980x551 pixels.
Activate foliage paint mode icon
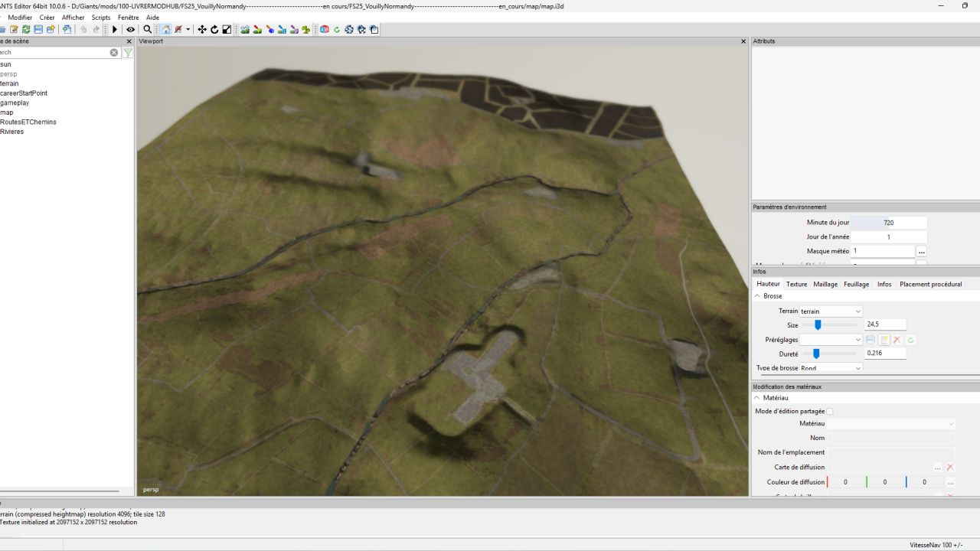pos(306,29)
